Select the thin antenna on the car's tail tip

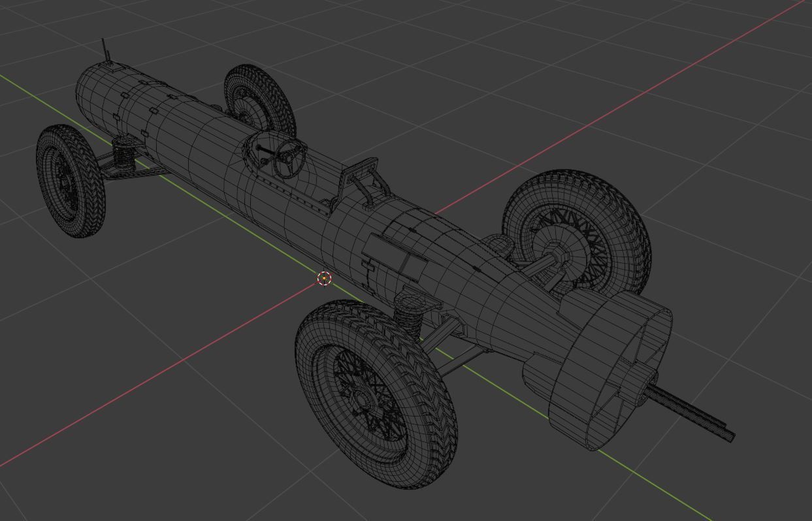tap(105, 49)
